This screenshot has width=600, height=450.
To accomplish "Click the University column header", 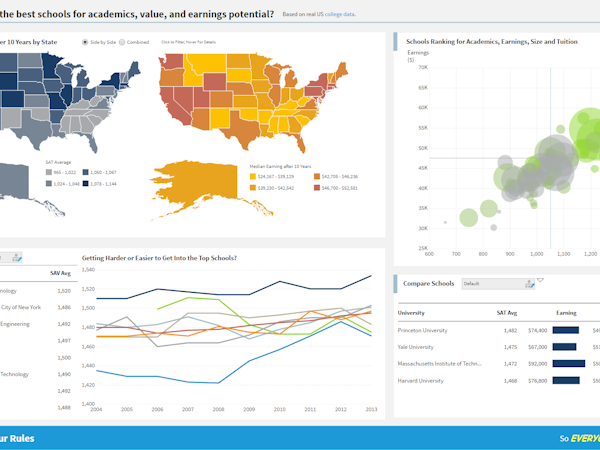I will click(x=411, y=313).
